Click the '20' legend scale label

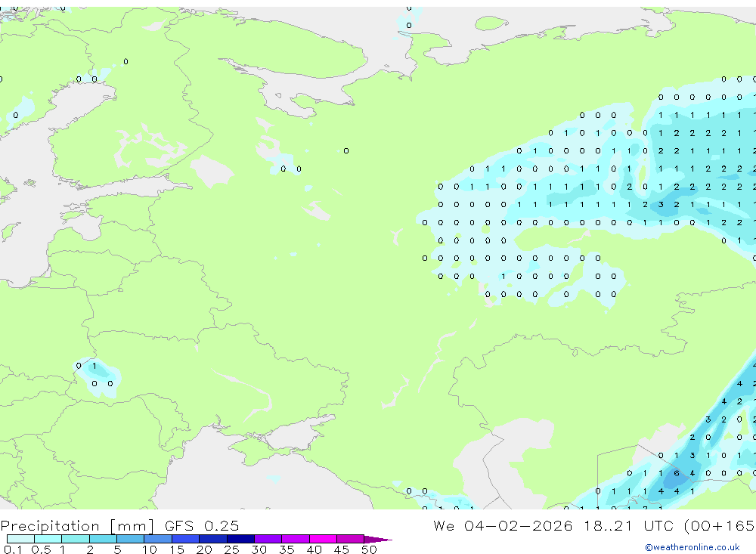204,549
